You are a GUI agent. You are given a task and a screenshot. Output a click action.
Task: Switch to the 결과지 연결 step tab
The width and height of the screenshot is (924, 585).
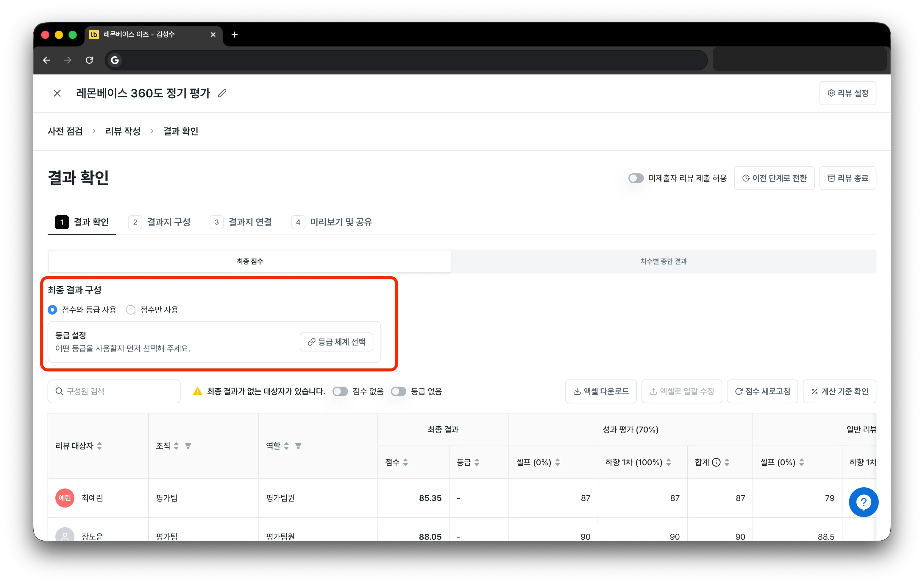[241, 222]
